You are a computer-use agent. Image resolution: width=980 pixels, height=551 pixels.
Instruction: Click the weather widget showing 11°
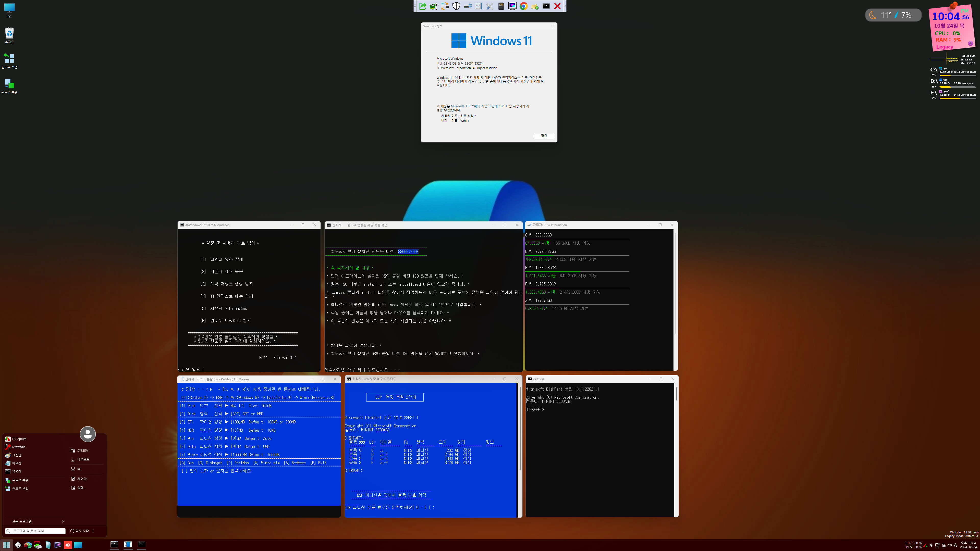(x=893, y=15)
